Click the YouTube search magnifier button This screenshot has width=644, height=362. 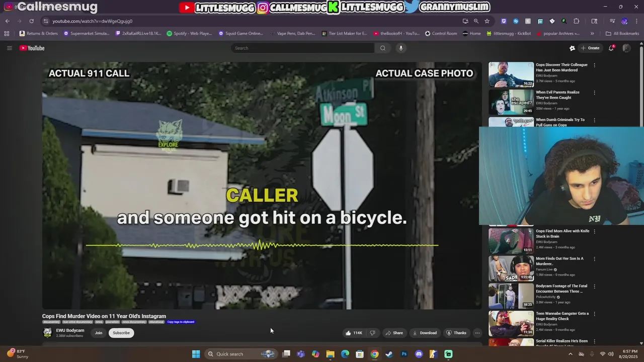pos(383,48)
